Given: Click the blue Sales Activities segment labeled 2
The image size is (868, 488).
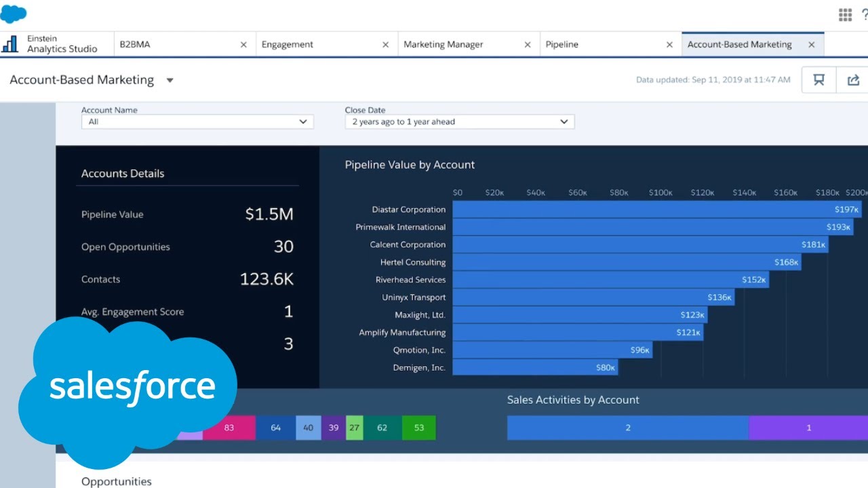Looking at the screenshot, I should (x=628, y=428).
